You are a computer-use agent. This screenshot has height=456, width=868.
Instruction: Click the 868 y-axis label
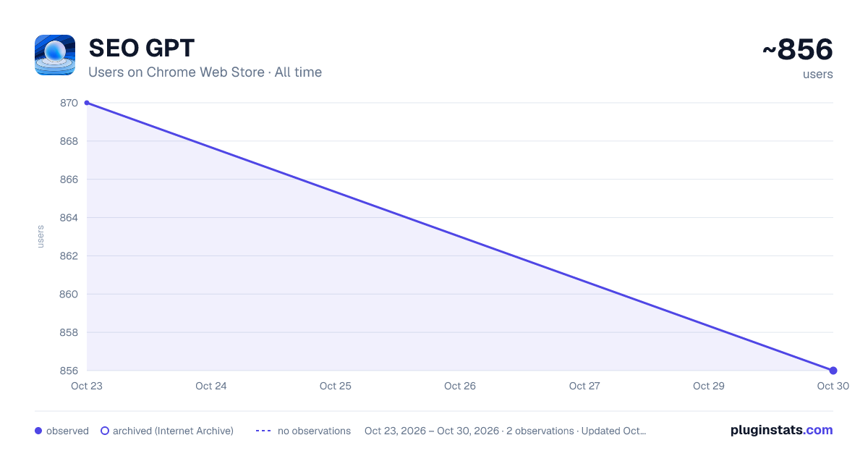point(69,141)
